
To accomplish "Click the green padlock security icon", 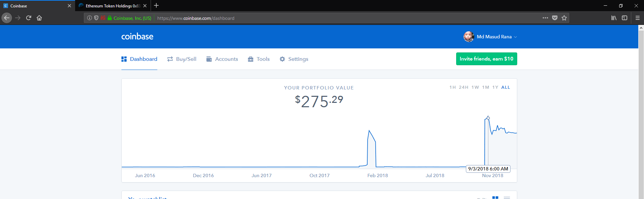I will pos(110,18).
